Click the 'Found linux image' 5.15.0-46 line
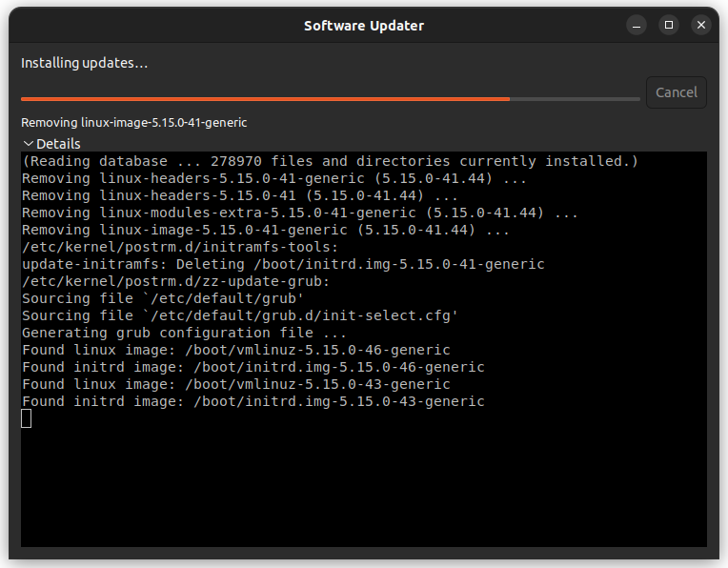The height and width of the screenshot is (568, 728). [x=236, y=350]
